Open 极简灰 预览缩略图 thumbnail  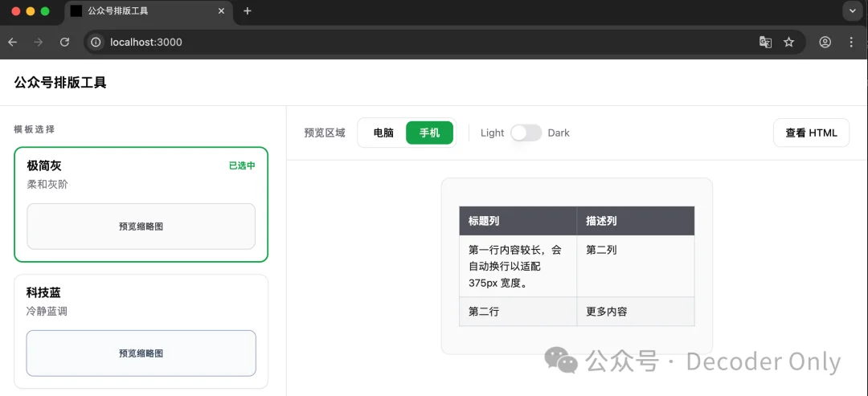click(141, 227)
